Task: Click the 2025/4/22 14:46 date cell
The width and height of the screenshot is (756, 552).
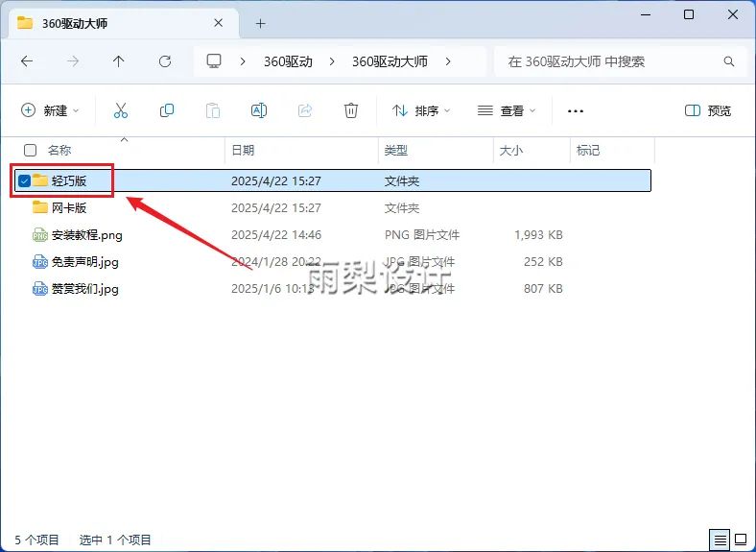Action: pyautogui.click(x=276, y=235)
